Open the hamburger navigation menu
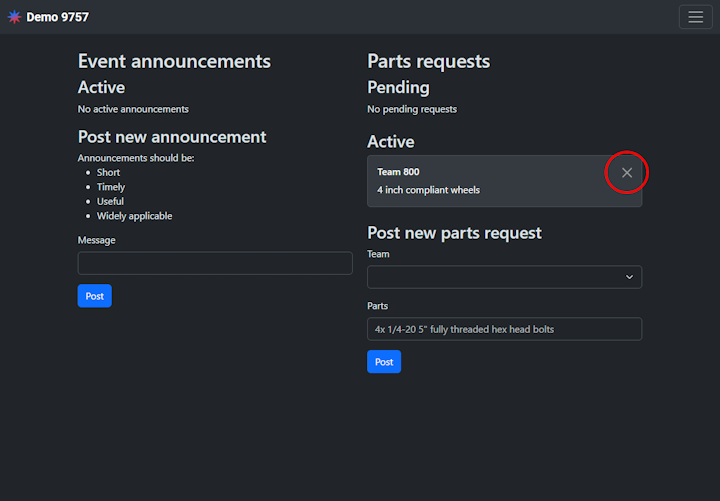 point(695,17)
